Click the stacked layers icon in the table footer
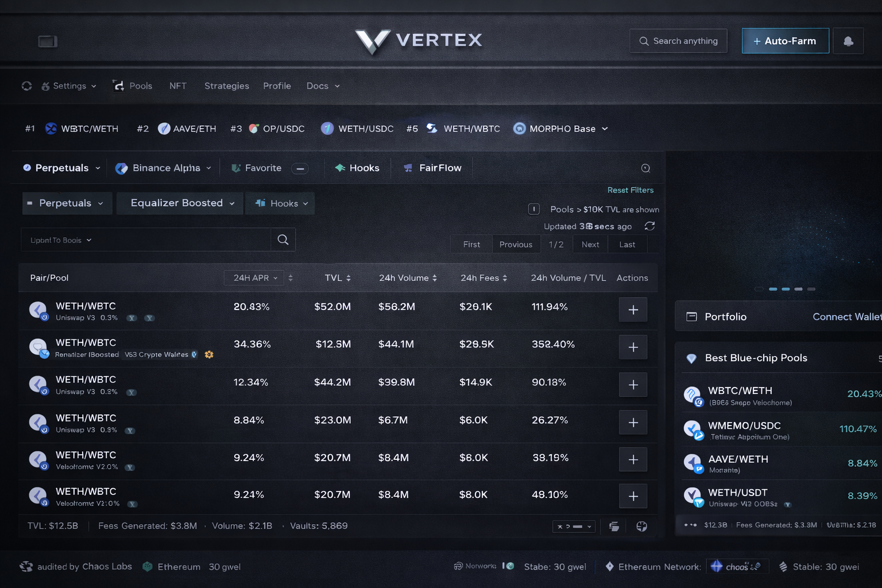This screenshot has width=882, height=588. click(x=614, y=527)
